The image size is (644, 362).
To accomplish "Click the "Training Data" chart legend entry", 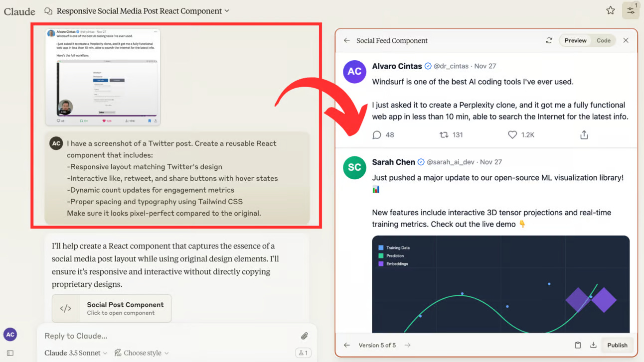I will (394, 247).
